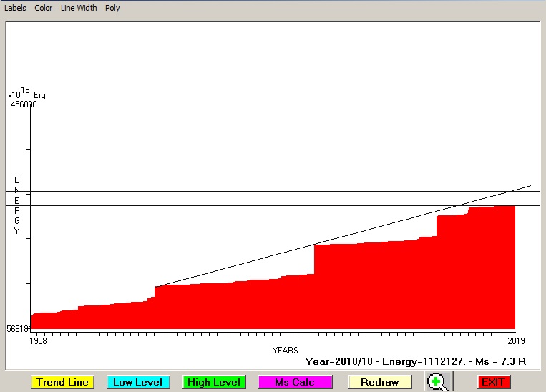This screenshot has width=546, height=392.
Task: Select the upper horizontal level line
Action: coord(215,191)
